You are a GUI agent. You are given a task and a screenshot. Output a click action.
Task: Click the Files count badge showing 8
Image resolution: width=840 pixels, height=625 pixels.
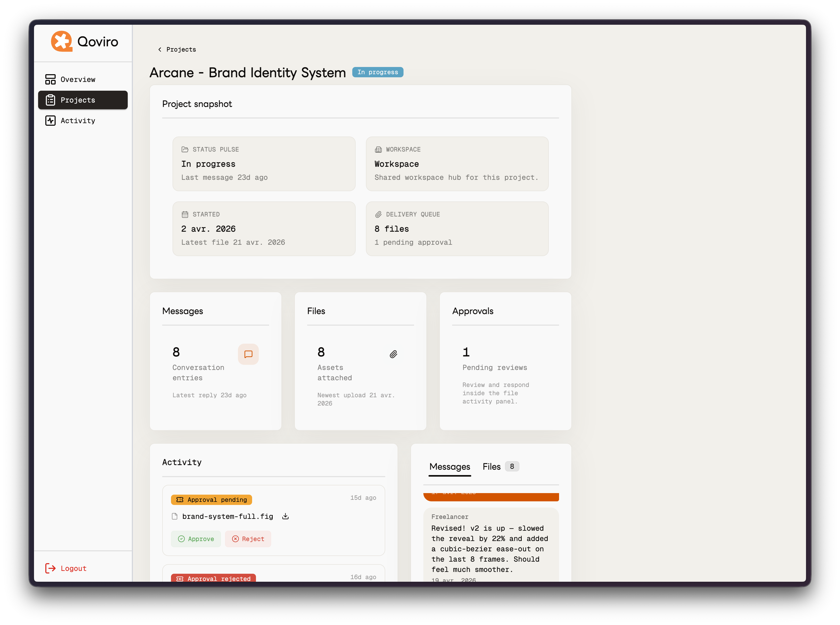pos(512,467)
